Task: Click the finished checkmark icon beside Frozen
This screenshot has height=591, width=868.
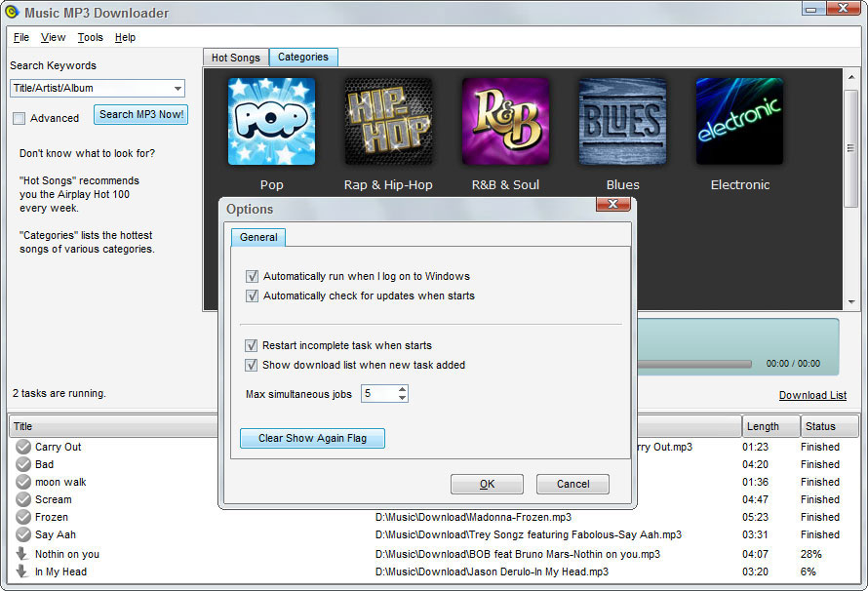Action: point(23,517)
